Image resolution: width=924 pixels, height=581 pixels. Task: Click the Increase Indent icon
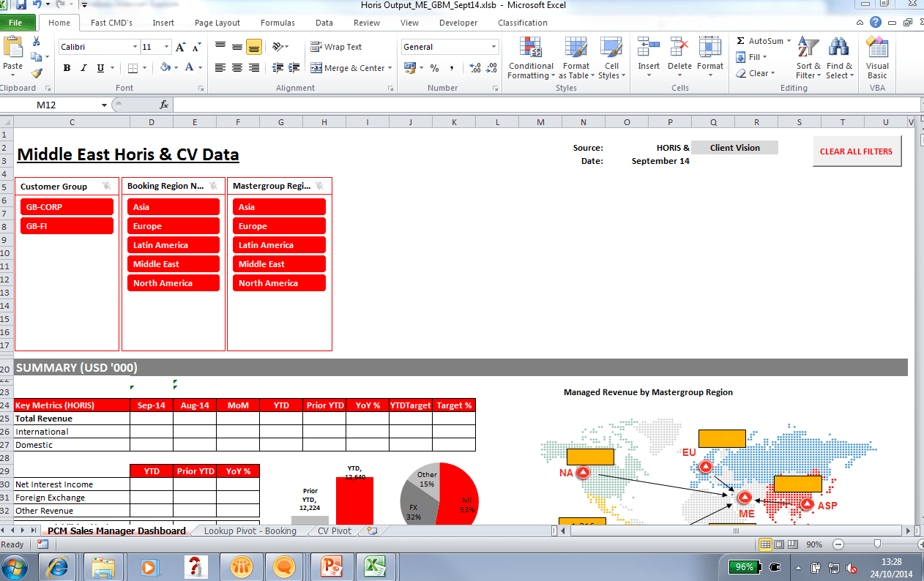coord(294,68)
